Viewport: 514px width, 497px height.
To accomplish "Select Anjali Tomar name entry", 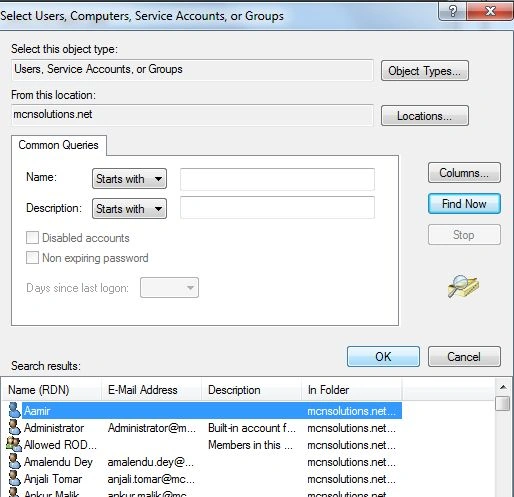I will click(53, 479).
